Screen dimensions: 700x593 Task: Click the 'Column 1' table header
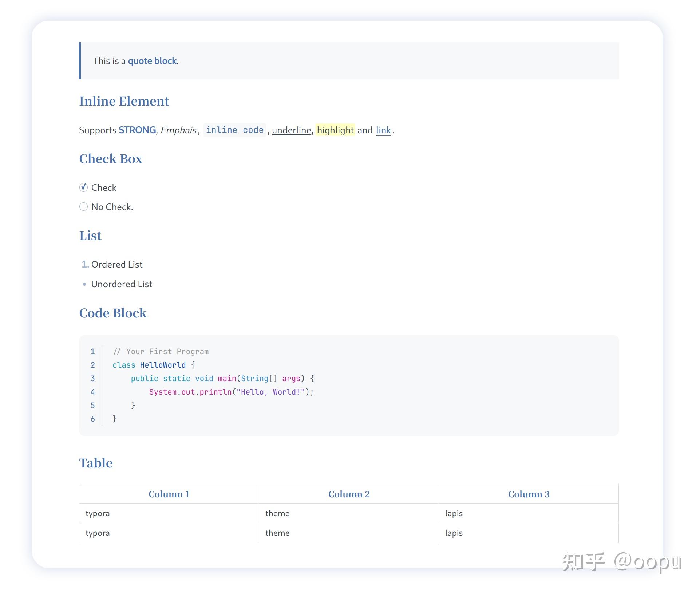tap(169, 494)
